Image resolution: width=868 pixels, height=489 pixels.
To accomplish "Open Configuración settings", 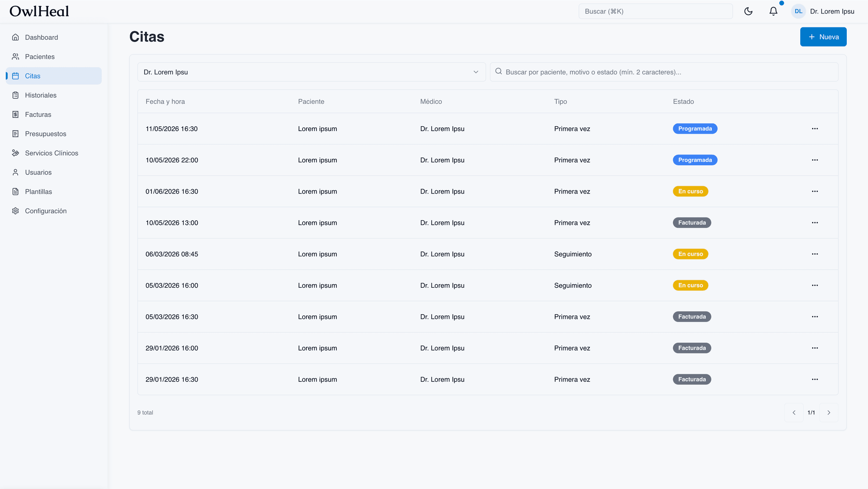I will coord(54,211).
